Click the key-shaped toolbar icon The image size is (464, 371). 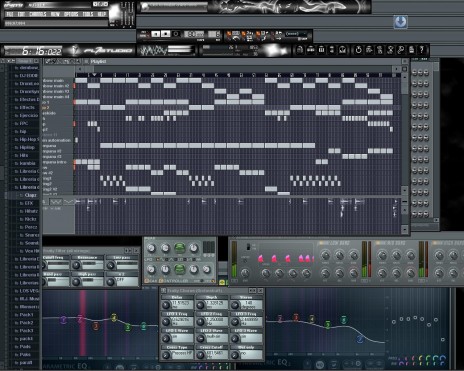(401, 50)
